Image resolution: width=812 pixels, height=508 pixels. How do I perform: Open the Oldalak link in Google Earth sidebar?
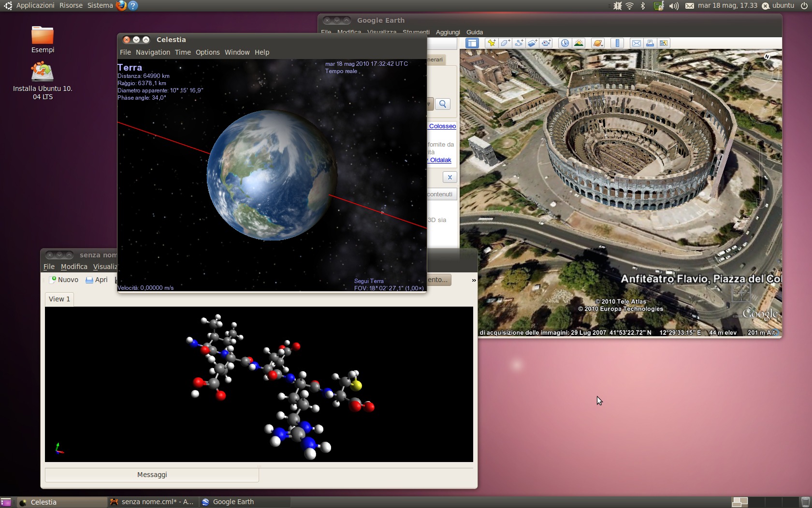[440, 160]
